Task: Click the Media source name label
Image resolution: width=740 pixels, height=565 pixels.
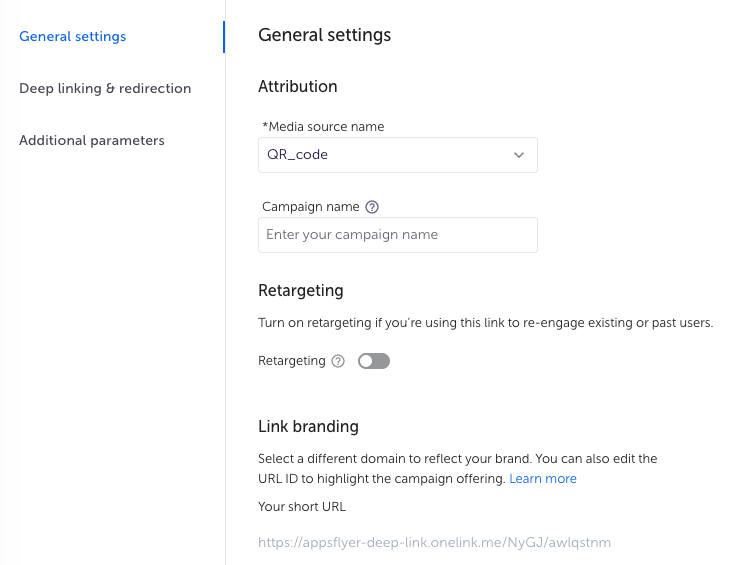Action: click(x=323, y=126)
